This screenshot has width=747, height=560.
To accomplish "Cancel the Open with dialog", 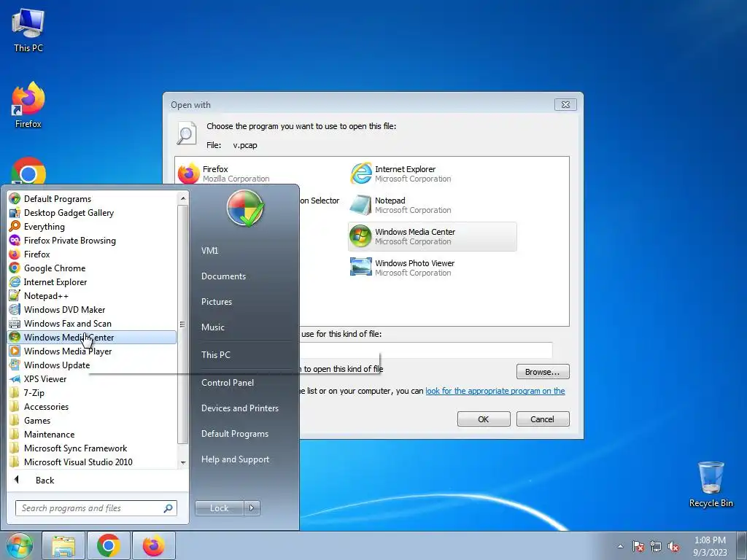I will (543, 419).
